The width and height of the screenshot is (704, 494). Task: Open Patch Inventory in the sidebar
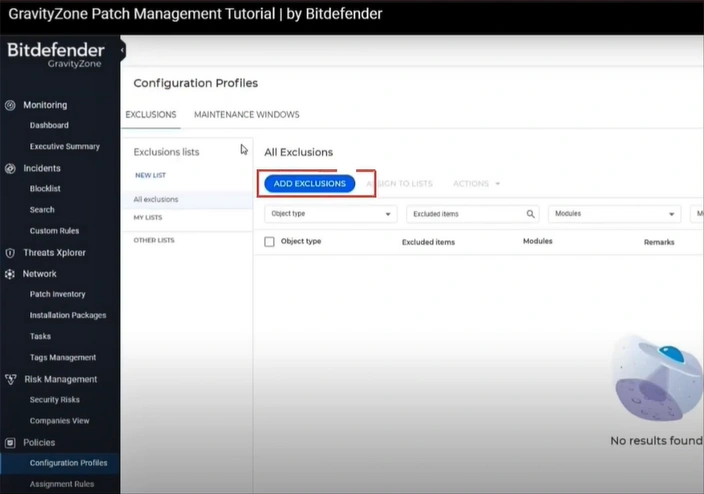[57, 295]
